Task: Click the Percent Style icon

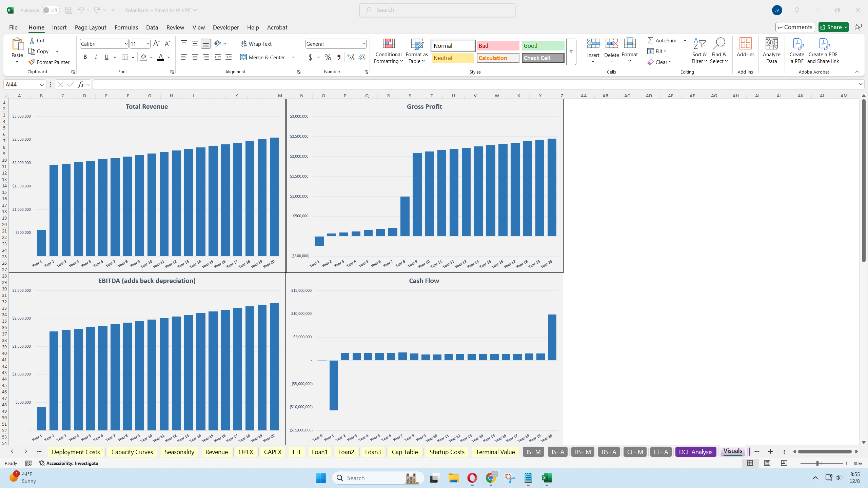Action: 328,57
